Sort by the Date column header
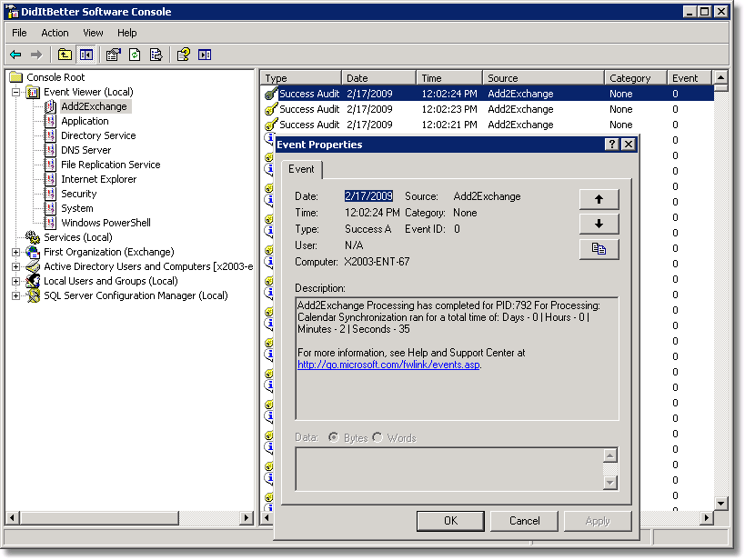This screenshot has width=745, height=560. point(378,78)
